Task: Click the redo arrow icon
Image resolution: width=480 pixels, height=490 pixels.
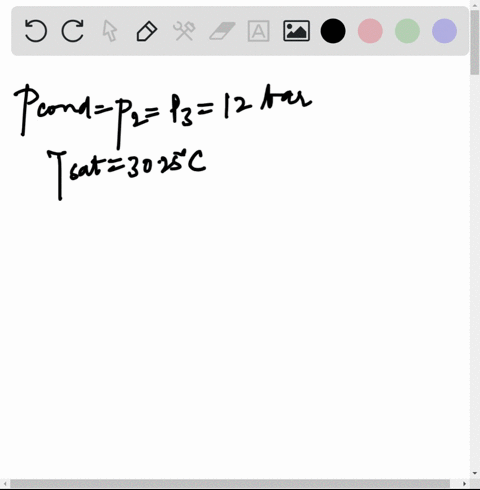Action: [x=73, y=31]
